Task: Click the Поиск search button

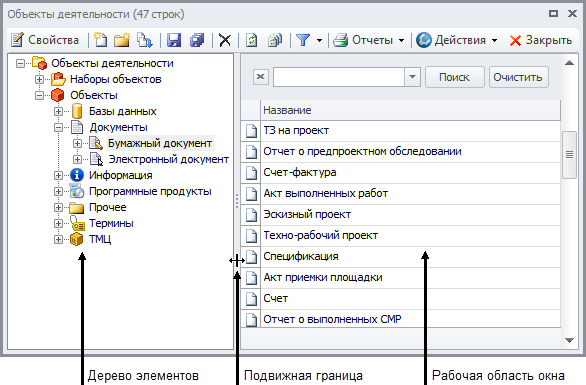Action: pos(454,77)
